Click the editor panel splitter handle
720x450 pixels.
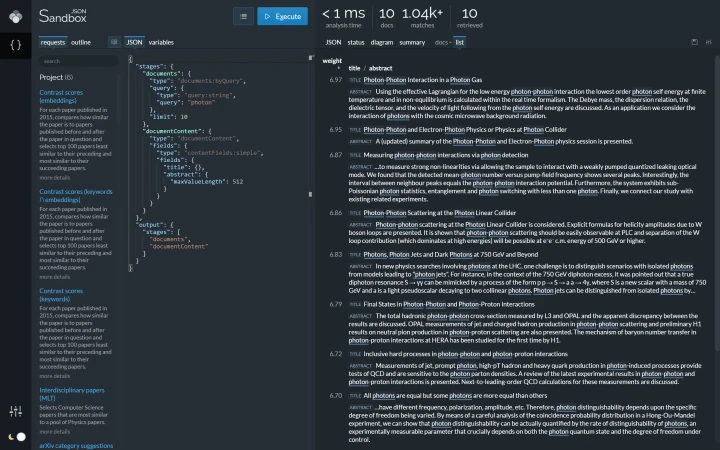(x=310, y=194)
